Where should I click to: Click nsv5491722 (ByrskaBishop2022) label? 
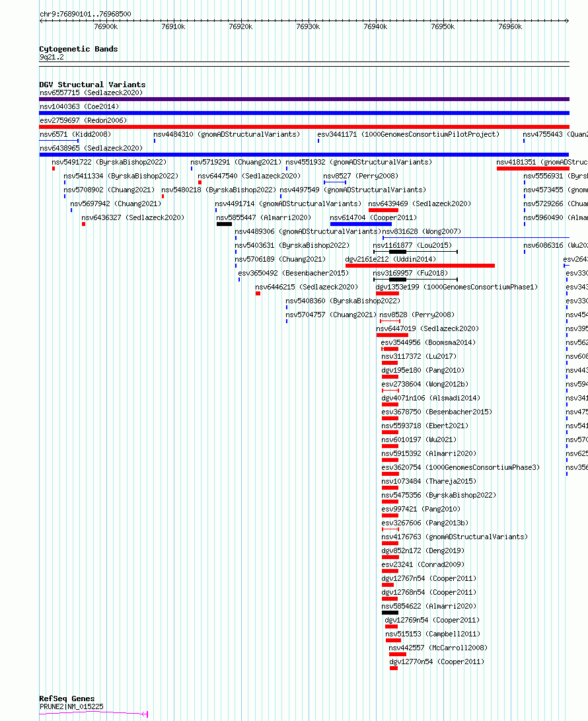[x=110, y=162]
